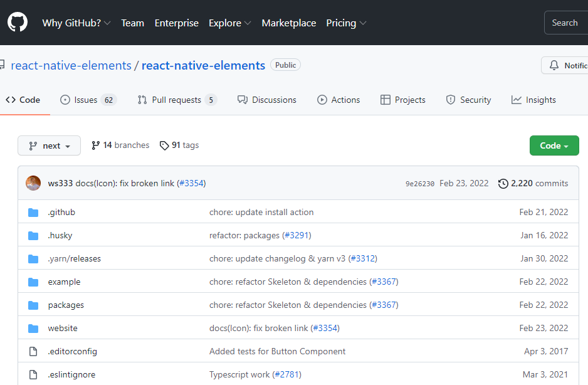
Task: Open Marketplace from the top navigation
Action: pyautogui.click(x=289, y=23)
